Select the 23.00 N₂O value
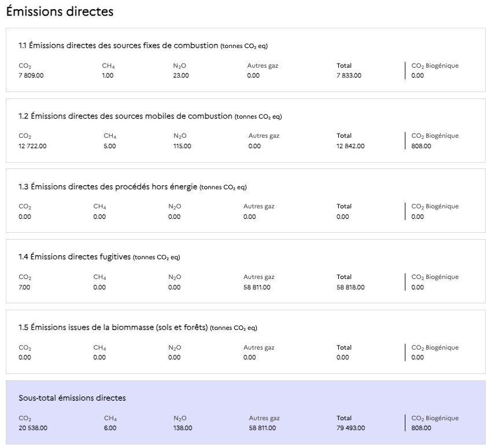 (180, 76)
